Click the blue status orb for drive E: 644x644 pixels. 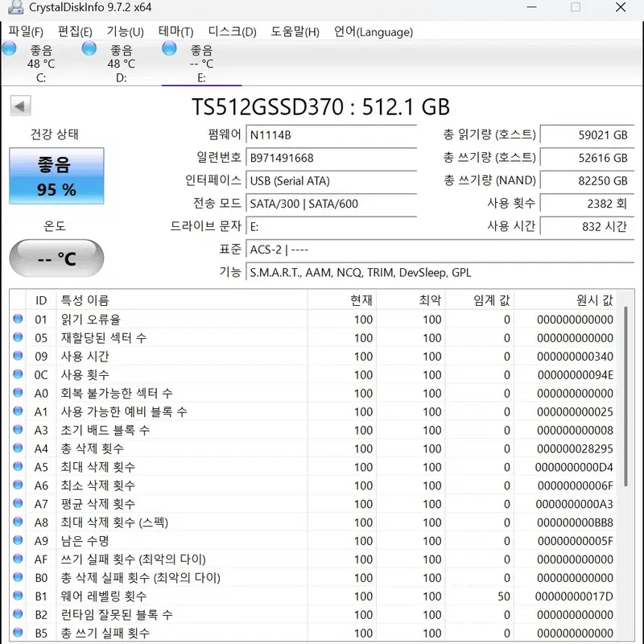click(x=169, y=48)
